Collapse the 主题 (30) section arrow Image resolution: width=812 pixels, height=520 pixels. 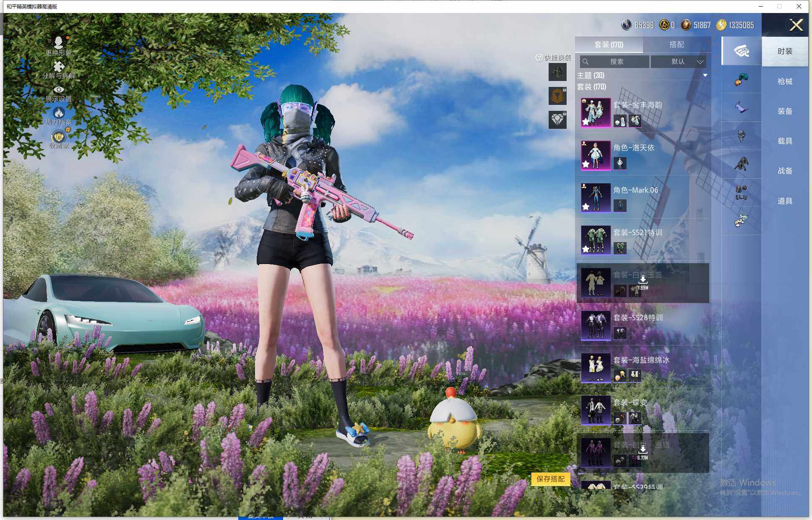tap(705, 76)
